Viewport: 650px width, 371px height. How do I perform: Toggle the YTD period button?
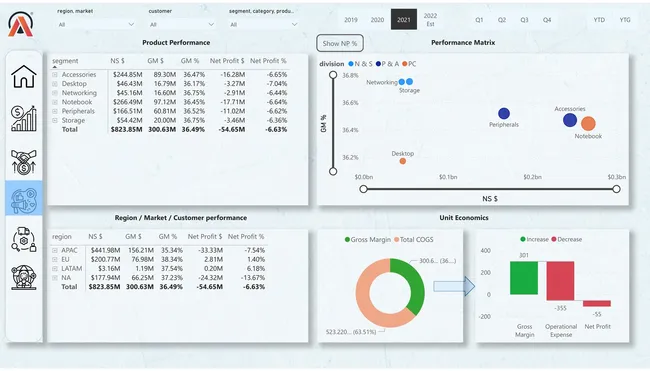click(x=599, y=19)
